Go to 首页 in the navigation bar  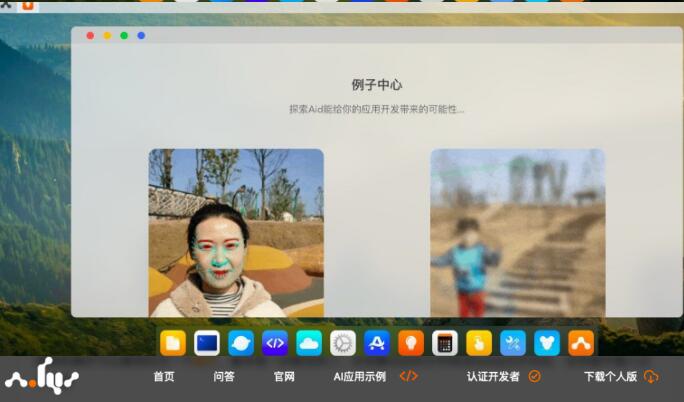[x=164, y=377]
